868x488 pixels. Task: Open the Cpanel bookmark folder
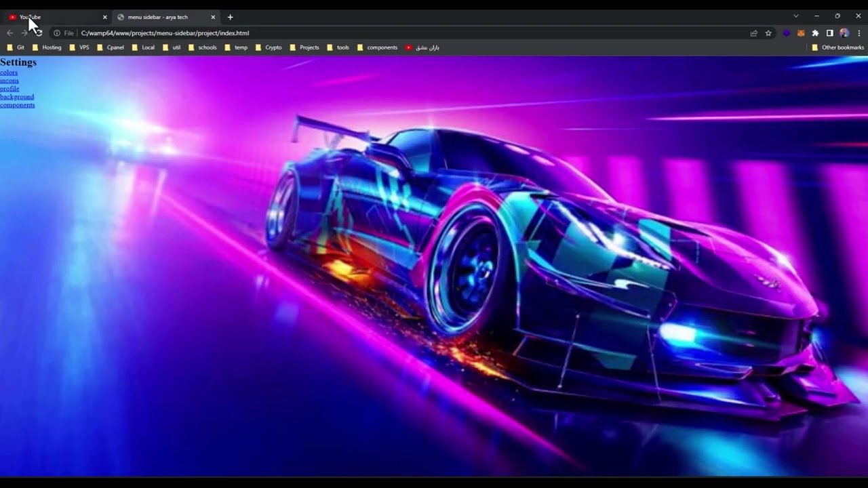(x=111, y=47)
